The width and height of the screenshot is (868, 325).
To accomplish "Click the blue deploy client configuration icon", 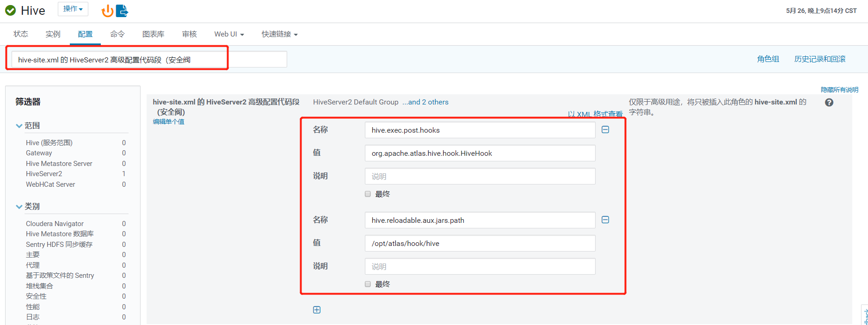I will point(122,11).
